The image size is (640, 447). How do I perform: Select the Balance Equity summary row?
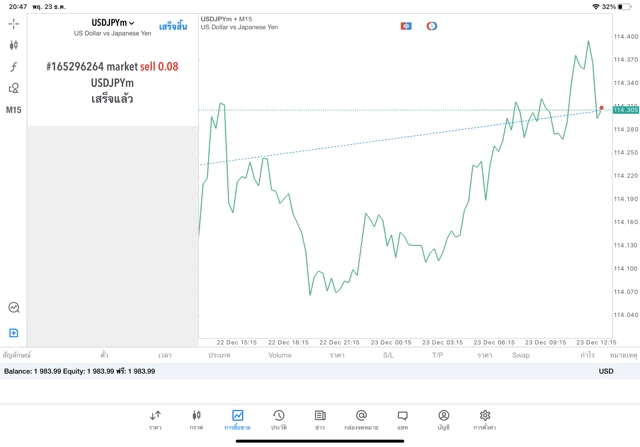coord(320,371)
